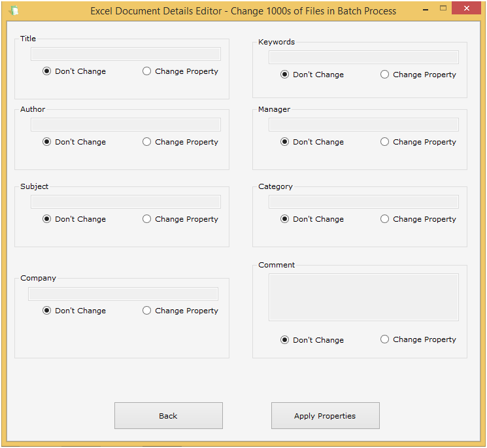Click the Company text field

coord(124,294)
